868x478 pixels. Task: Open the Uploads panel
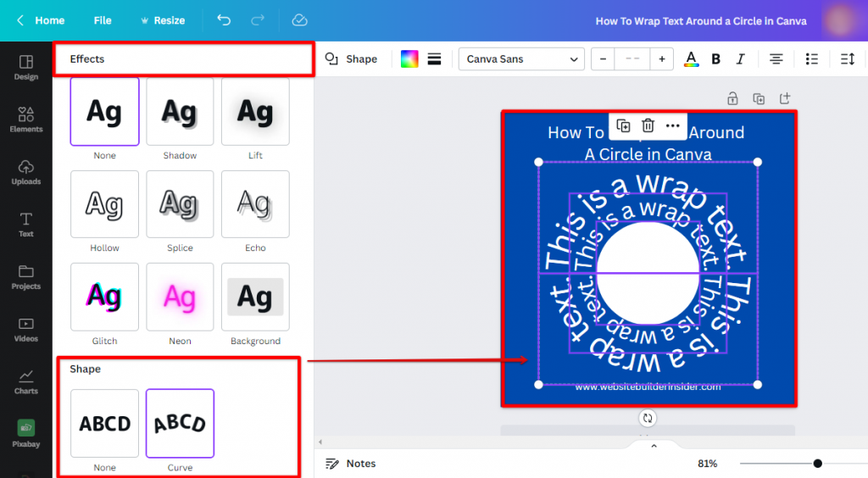click(x=26, y=172)
